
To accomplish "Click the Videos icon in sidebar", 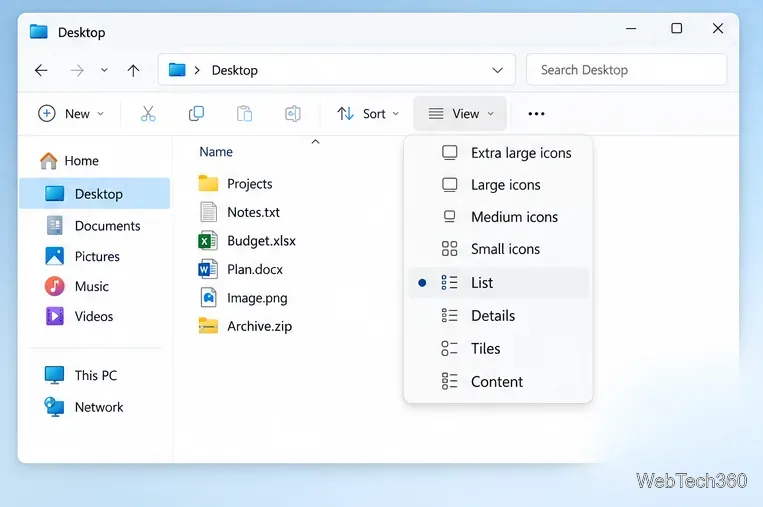I will pos(54,316).
